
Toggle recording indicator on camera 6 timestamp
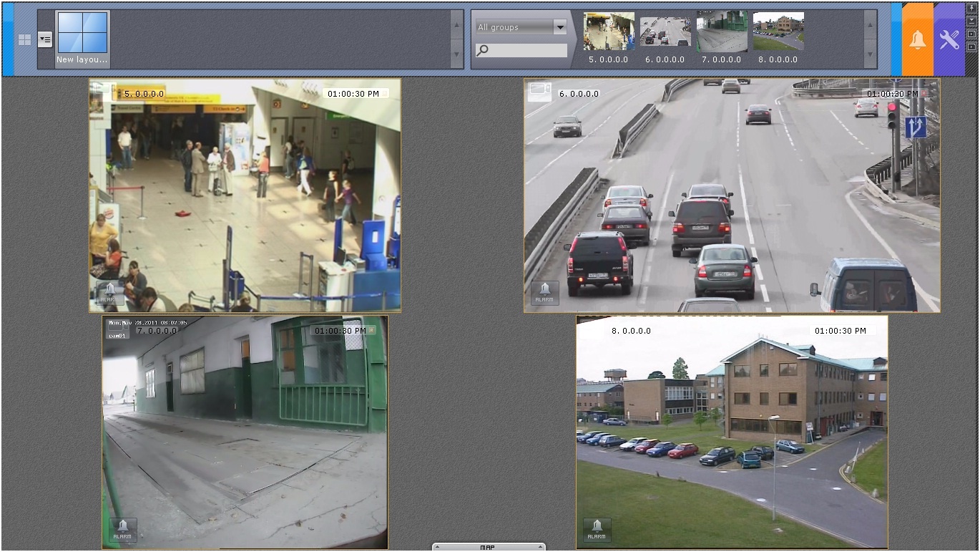[x=924, y=93]
